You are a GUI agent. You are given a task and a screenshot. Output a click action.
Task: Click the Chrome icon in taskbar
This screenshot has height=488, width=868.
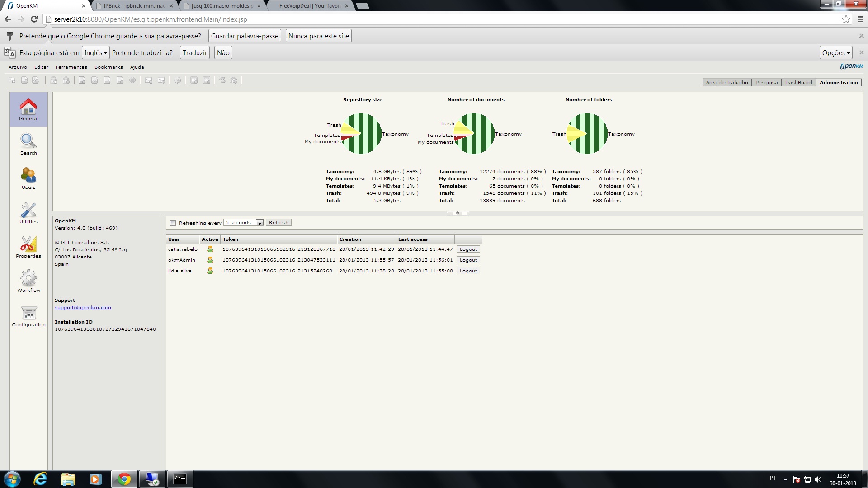pos(124,479)
